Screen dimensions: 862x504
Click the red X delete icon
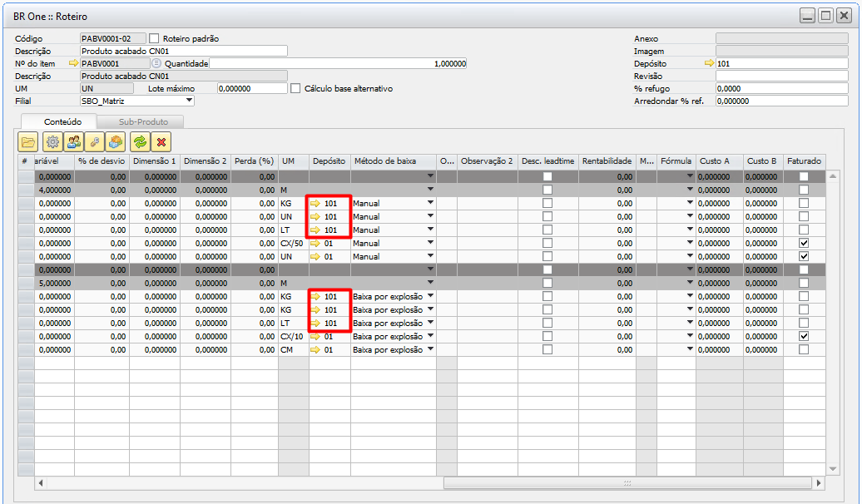point(161,141)
